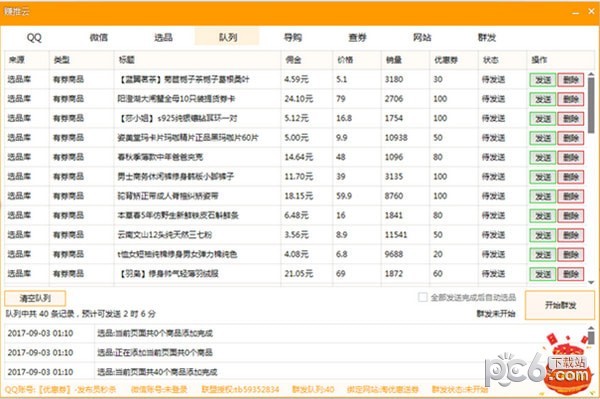Viewport: 600px width, 399px height.
Task: Go to the 选品 tab
Action: point(163,37)
